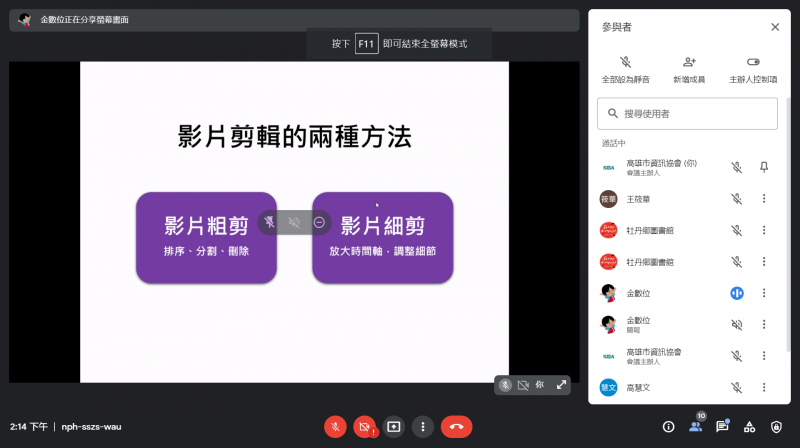Open the activities shapes icon
This screenshot has width=800, height=448.
click(x=749, y=427)
